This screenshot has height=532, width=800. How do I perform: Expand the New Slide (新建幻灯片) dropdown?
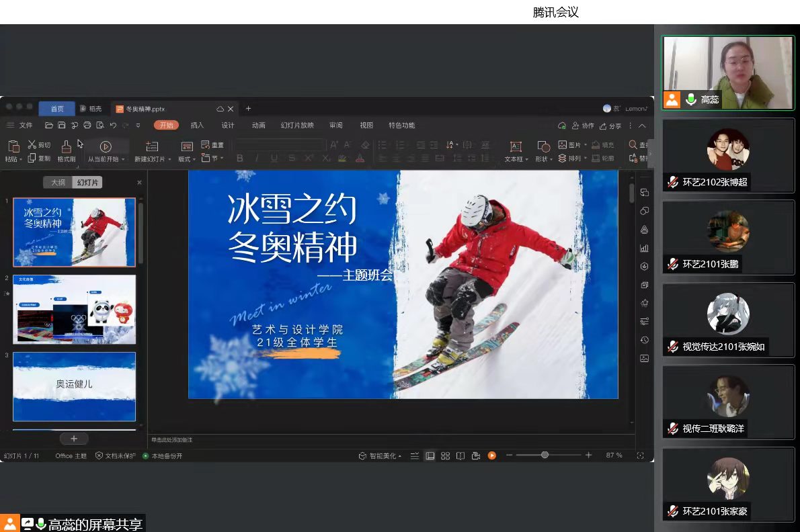pos(167,159)
